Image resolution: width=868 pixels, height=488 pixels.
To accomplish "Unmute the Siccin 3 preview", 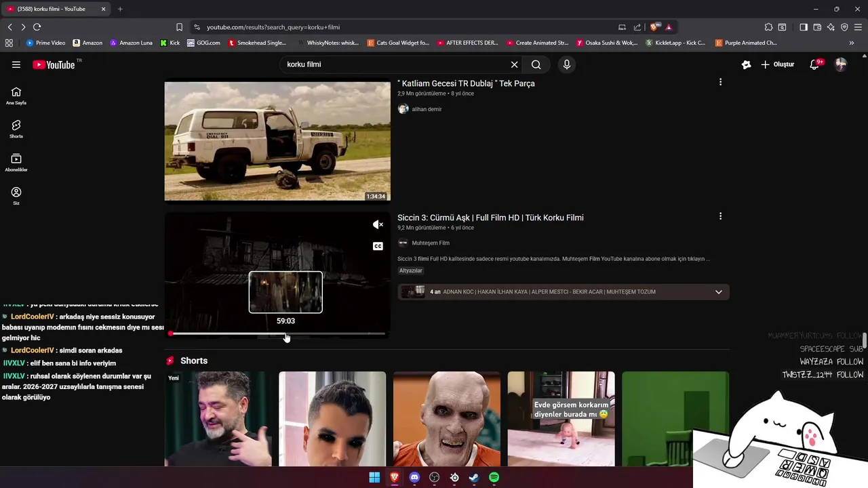I will coord(378,225).
